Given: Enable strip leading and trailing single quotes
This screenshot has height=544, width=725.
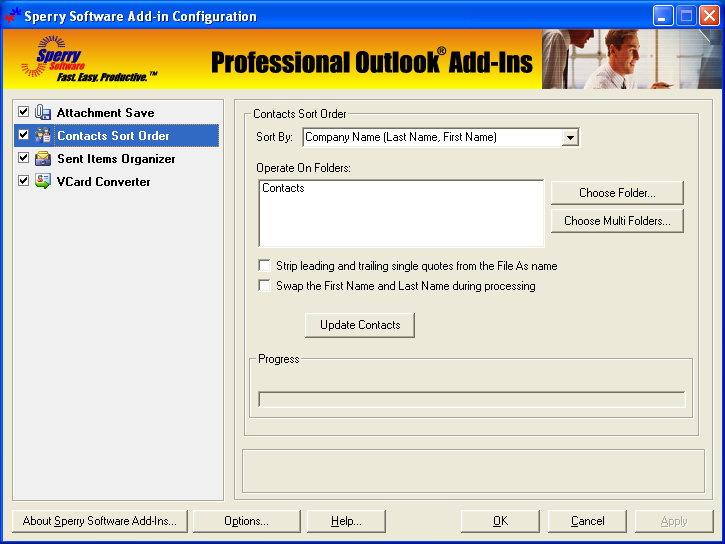Looking at the screenshot, I should click(x=264, y=265).
